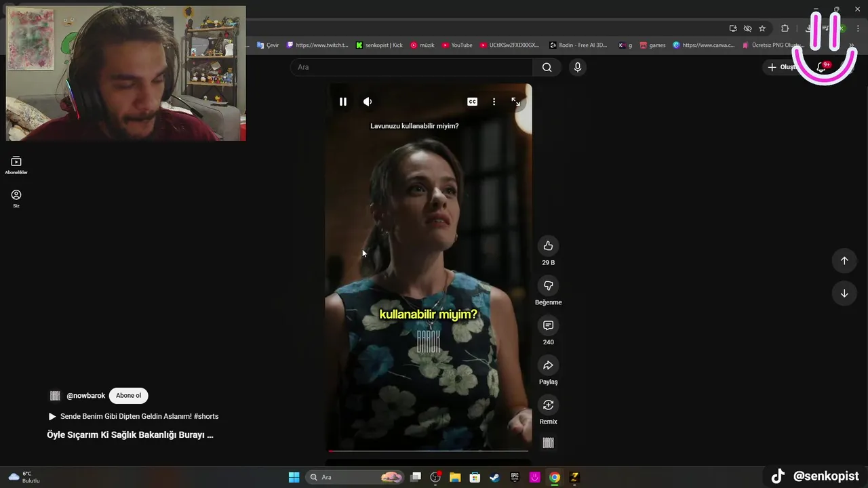Screen dimensions: 868x488
Task: Go to next Short with down arrow
Action: (844, 293)
